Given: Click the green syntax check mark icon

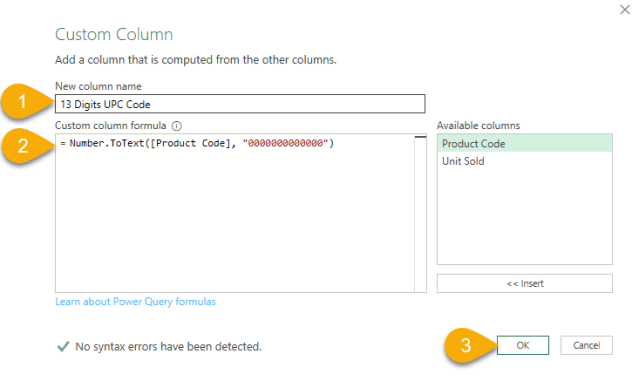Looking at the screenshot, I should [63, 346].
